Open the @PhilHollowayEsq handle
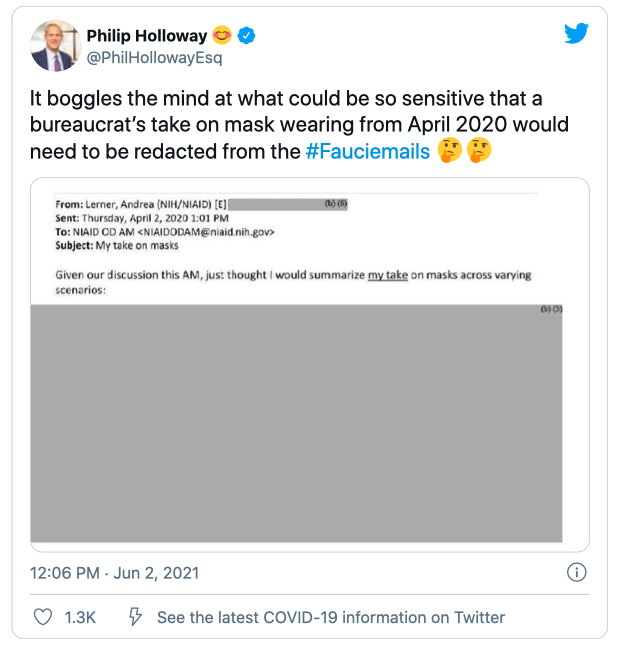 (154, 58)
